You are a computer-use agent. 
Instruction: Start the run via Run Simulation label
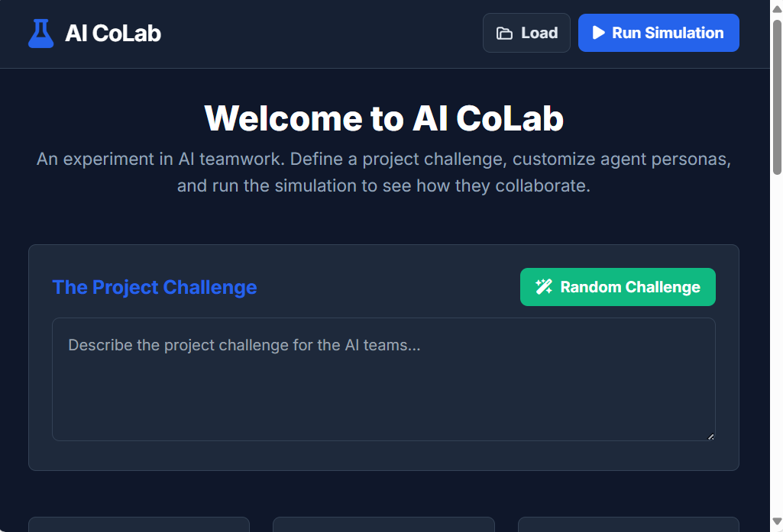668,33
